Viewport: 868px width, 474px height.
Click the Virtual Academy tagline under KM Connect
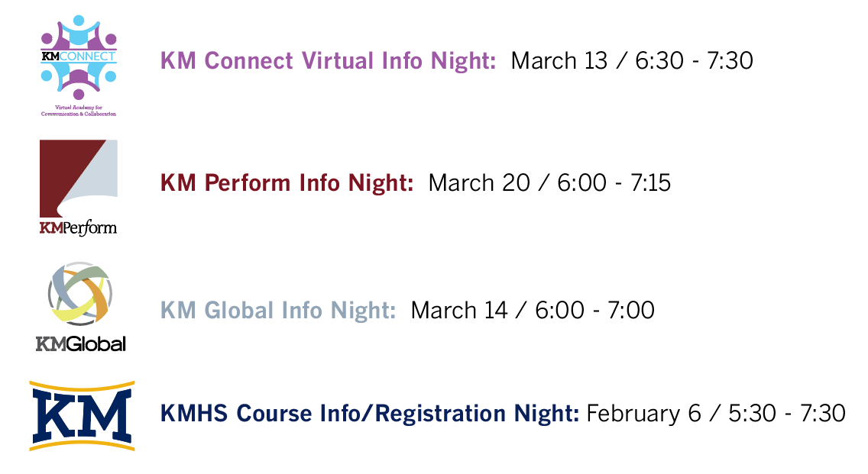(78, 111)
